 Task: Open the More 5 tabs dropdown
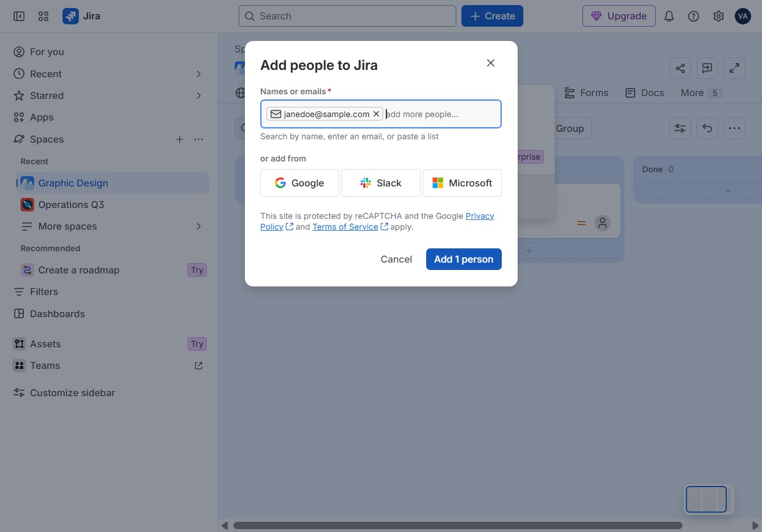click(x=701, y=93)
